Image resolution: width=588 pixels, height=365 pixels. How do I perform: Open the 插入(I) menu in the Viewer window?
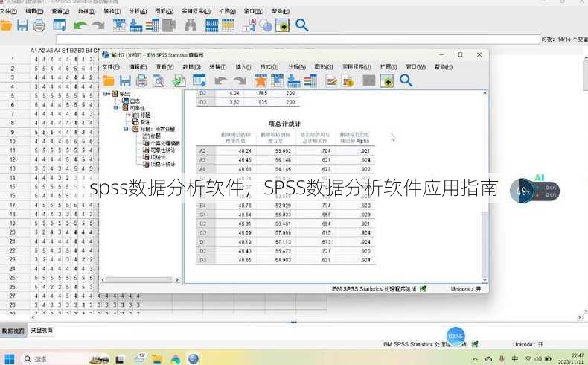tap(243, 66)
